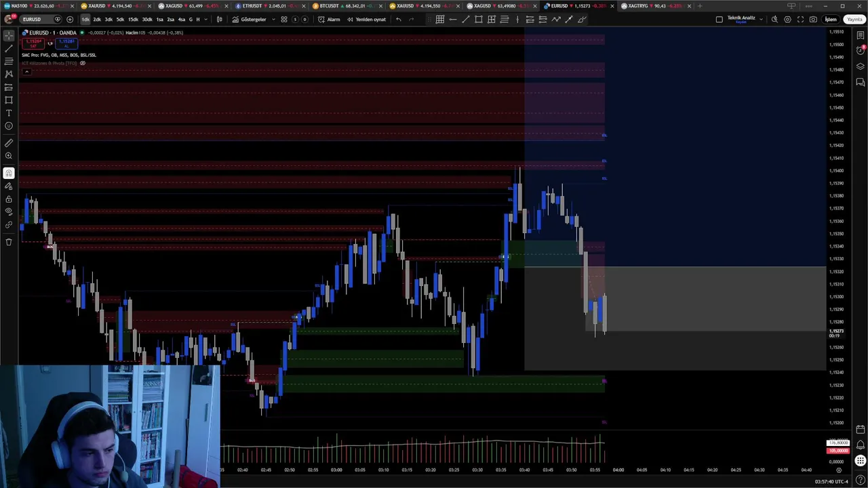868x488 pixels.
Task: Open the forecasting and measurement tools
Action: click(x=9, y=87)
